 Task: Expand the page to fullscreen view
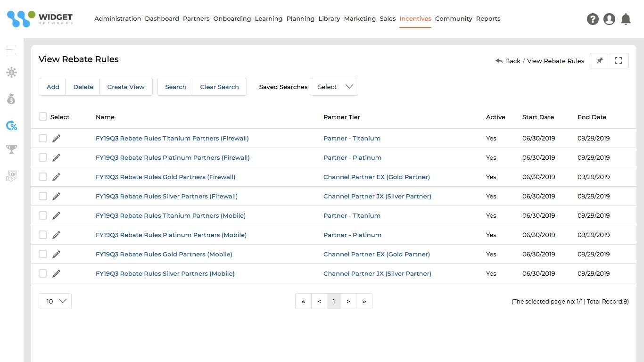618,60
